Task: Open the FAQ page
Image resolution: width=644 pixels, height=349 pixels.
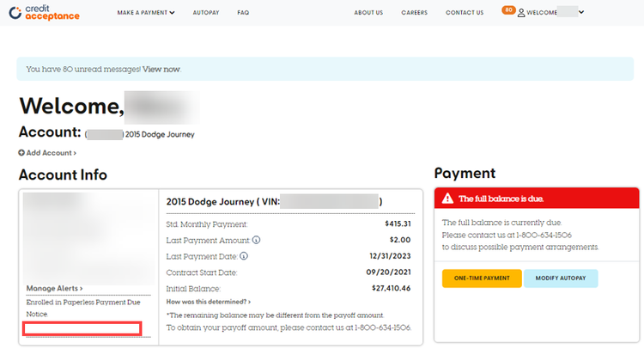Action: [243, 13]
